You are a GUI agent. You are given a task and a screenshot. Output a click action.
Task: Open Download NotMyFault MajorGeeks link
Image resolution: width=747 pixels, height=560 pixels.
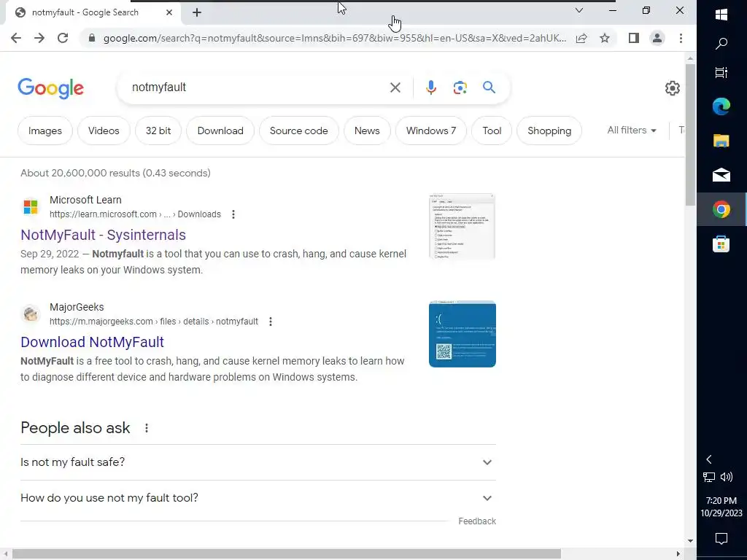[x=92, y=342]
